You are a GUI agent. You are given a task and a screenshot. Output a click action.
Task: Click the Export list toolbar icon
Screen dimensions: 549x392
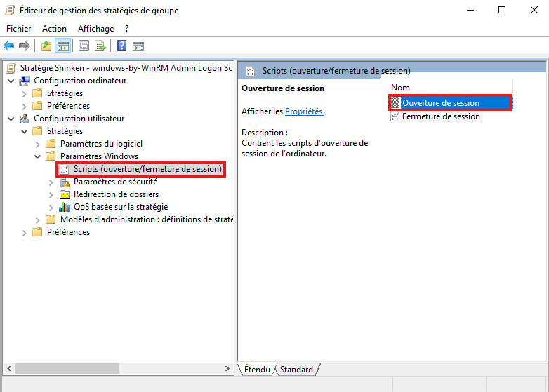(100, 46)
